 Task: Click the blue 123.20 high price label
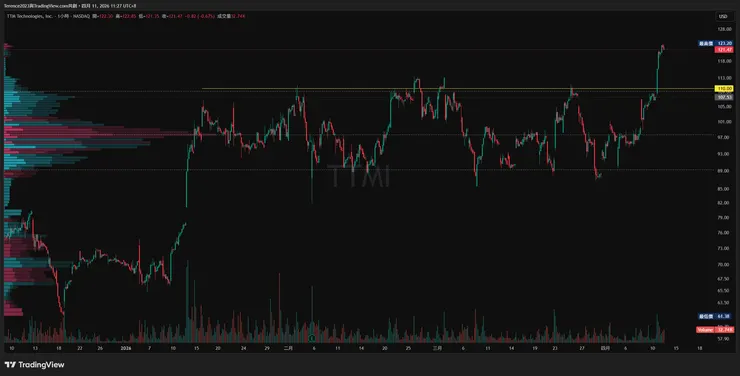(x=716, y=43)
